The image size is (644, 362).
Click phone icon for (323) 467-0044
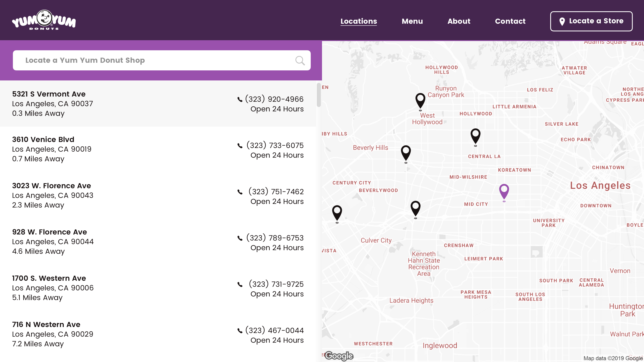(x=240, y=330)
